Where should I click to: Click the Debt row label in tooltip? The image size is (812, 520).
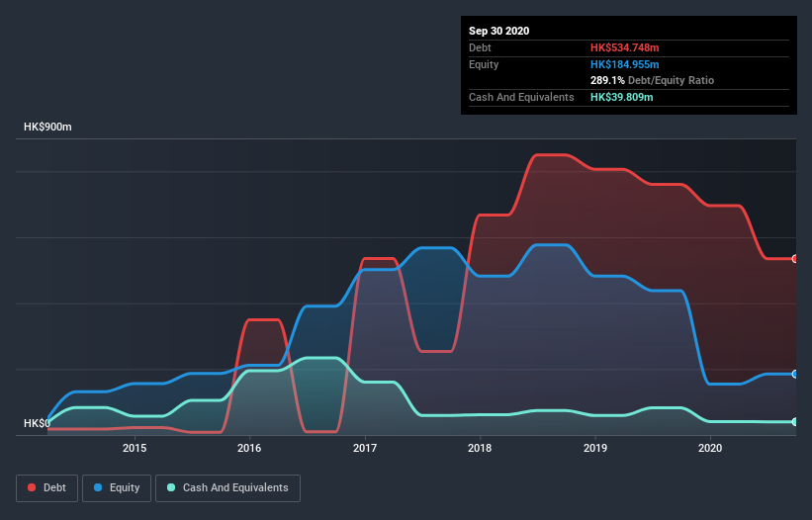click(480, 47)
